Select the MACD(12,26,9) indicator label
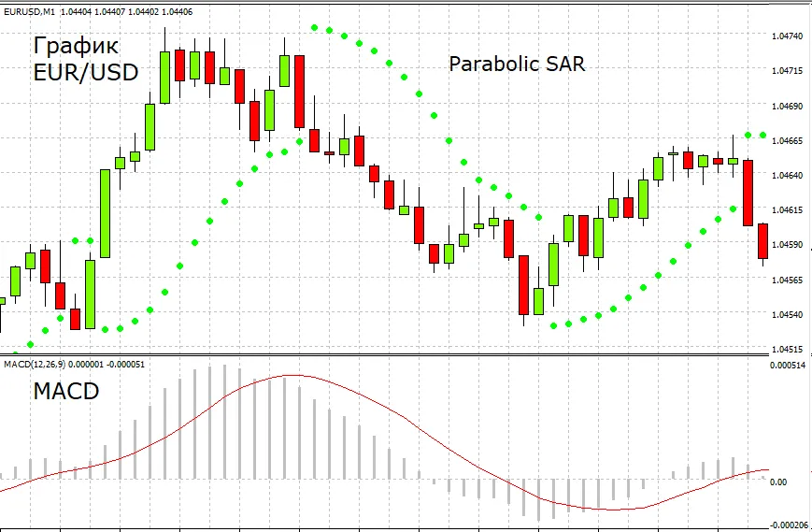The height and width of the screenshot is (532, 812). point(74,364)
